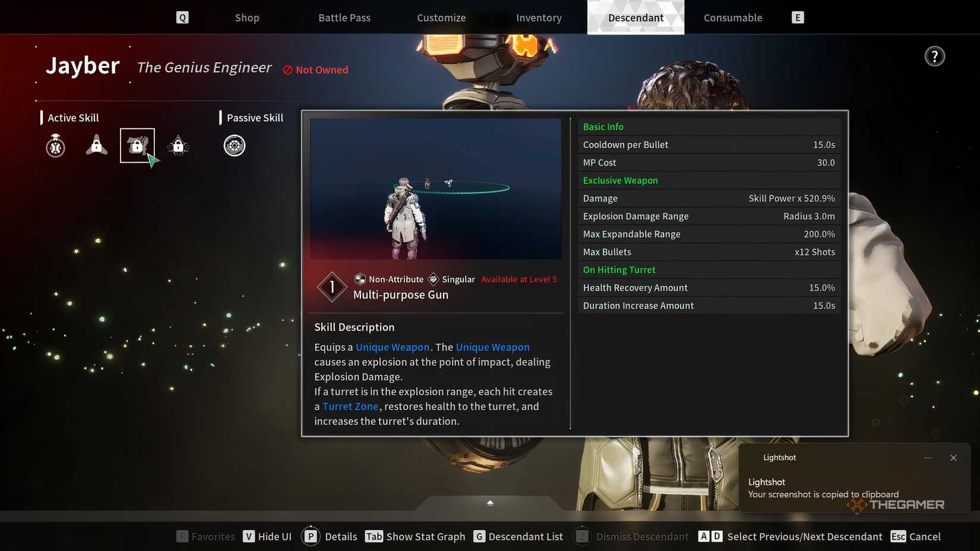The image size is (980, 551).
Task: Switch to the Shop tab
Action: [247, 18]
